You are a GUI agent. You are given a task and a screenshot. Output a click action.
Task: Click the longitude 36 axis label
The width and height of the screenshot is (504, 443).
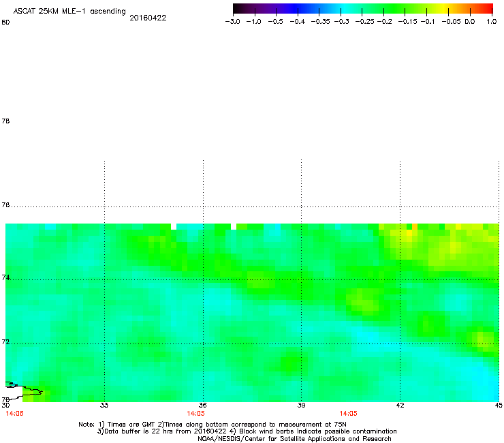pos(202,405)
